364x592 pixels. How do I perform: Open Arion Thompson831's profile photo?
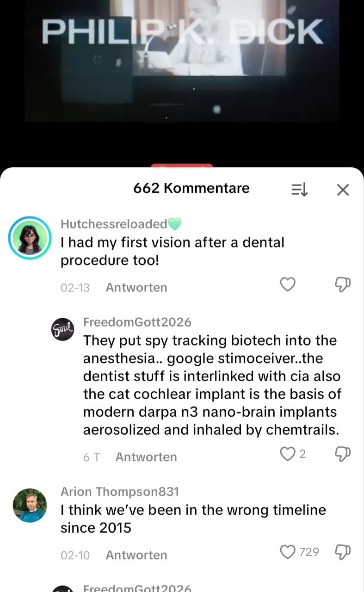[x=30, y=506]
